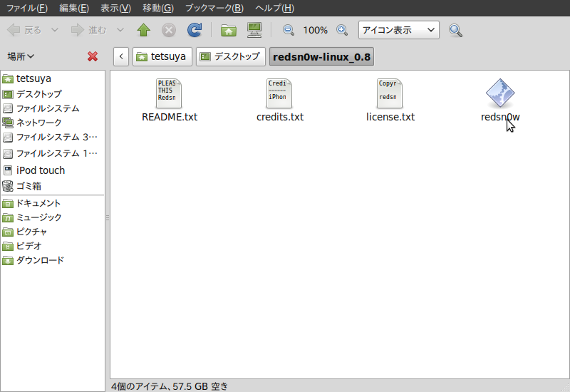The height and width of the screenshot is (392, 570).
Task: Open デスクトップ in the sidebar
Action: click(53, 94)
